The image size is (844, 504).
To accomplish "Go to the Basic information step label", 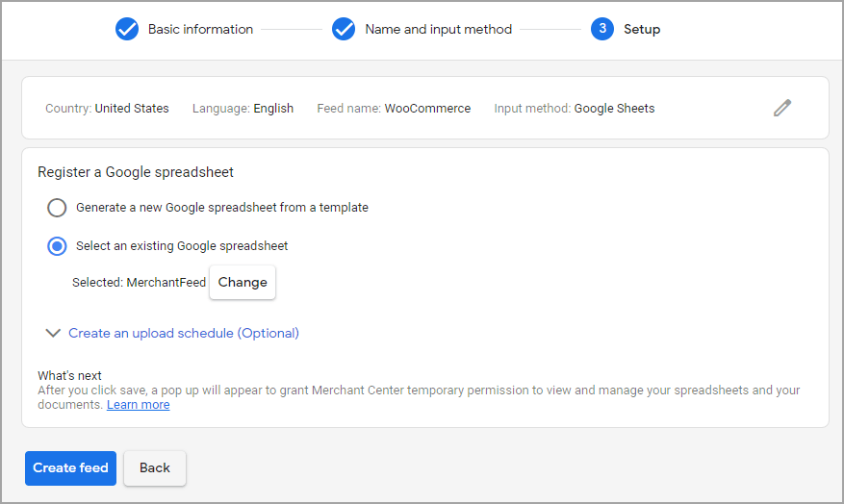I will click(200, 29).
